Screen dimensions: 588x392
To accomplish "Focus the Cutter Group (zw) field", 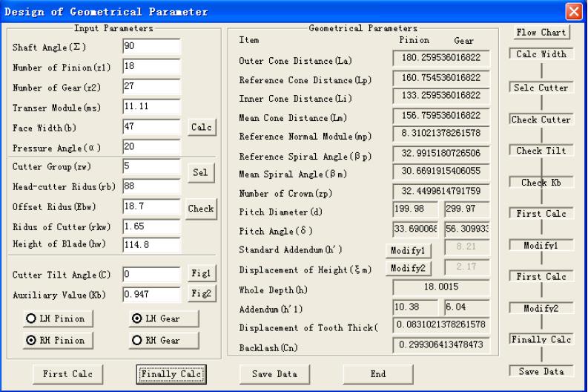I will click(151, 166).
